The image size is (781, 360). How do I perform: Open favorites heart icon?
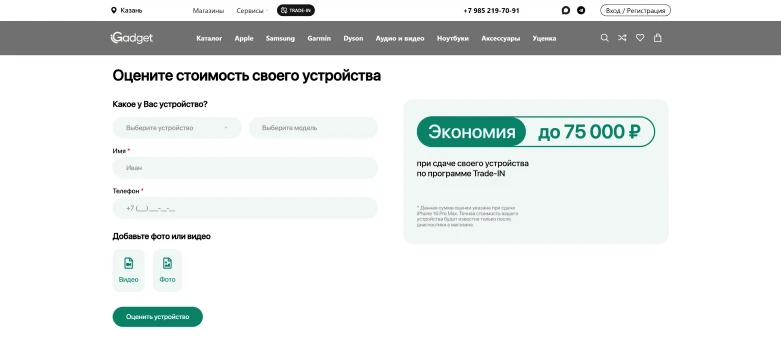640,38
